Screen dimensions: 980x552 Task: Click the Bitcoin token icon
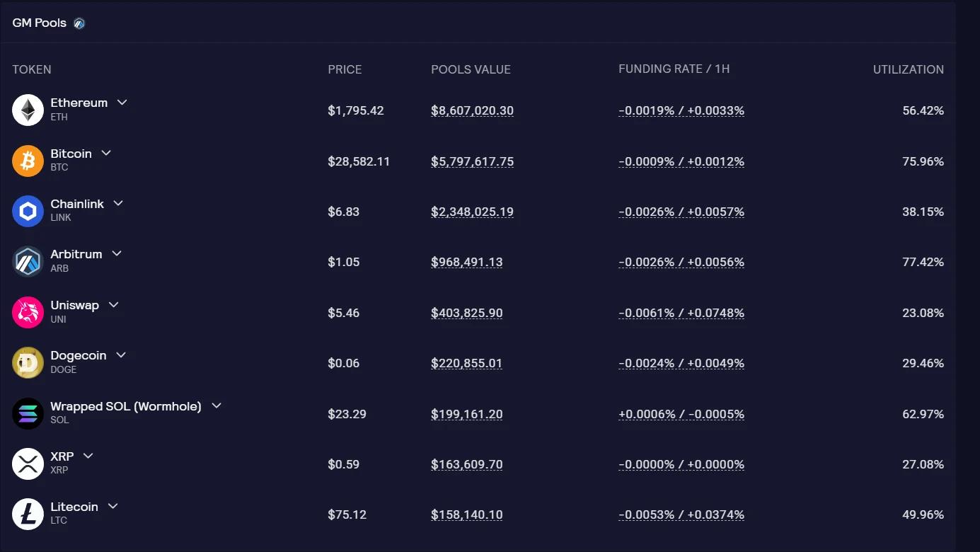click(27, 160)
